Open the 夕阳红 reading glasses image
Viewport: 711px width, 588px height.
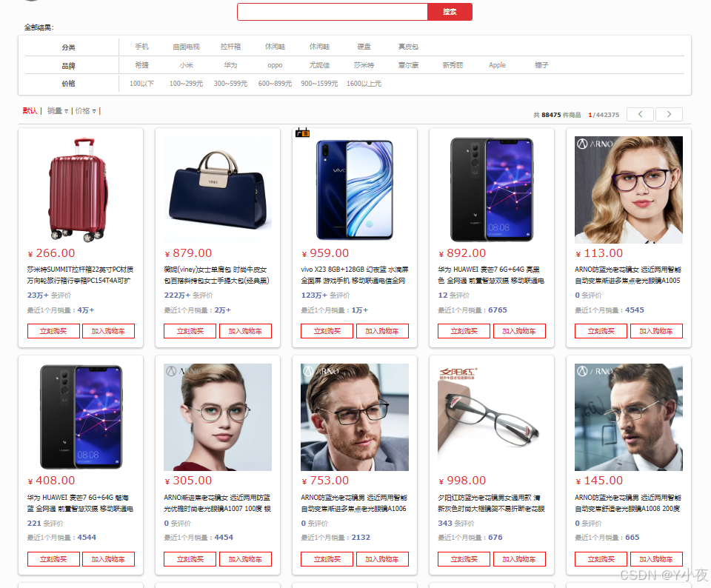(492, 417)
